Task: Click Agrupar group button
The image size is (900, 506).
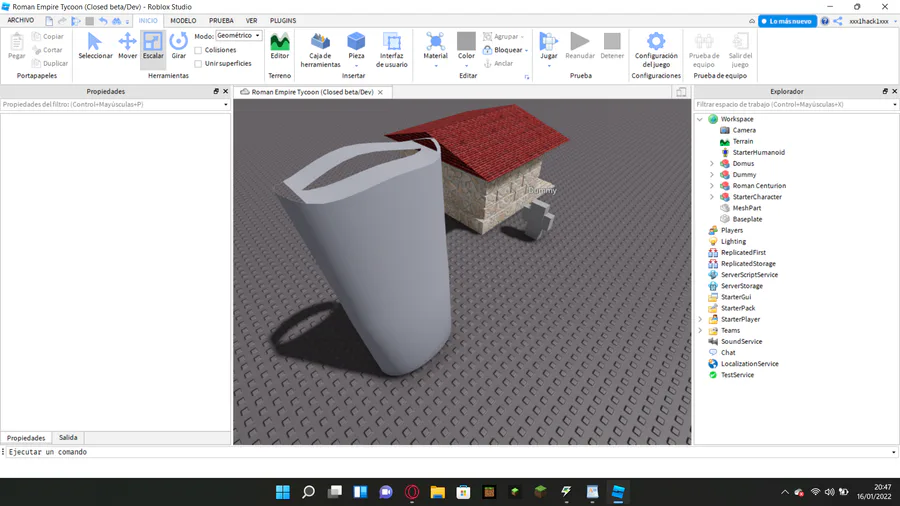Action: (x=503, y=36)
